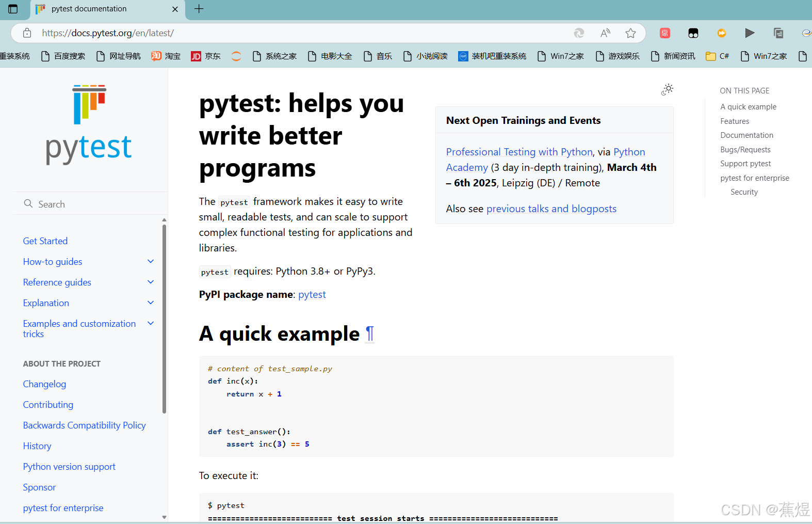This screenshot has height=524, width=812.
Task: Open 装机吧重装系统 bookmark
Action: pos(492,56)
